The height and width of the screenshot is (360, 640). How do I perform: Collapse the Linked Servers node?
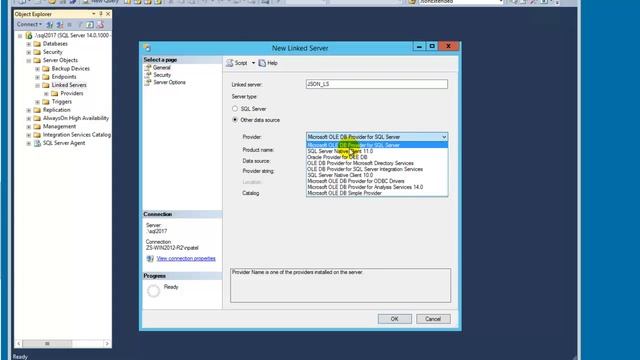37,85
